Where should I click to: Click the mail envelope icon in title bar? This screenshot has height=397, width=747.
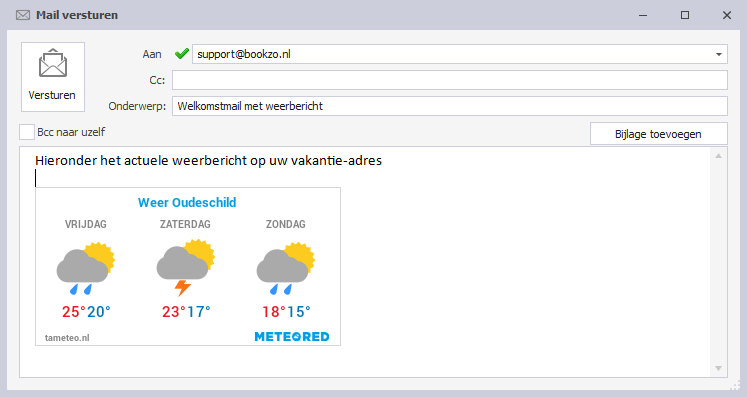pyautogui.click(x=23, y=15)
